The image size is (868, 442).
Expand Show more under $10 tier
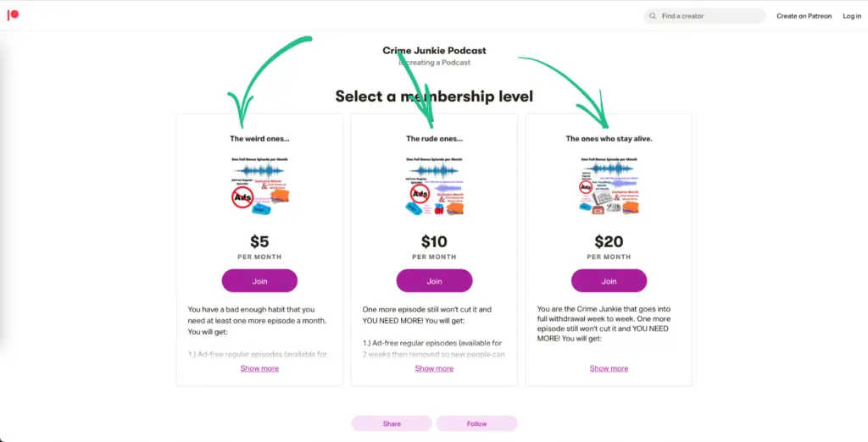click(x=434, y=368)
